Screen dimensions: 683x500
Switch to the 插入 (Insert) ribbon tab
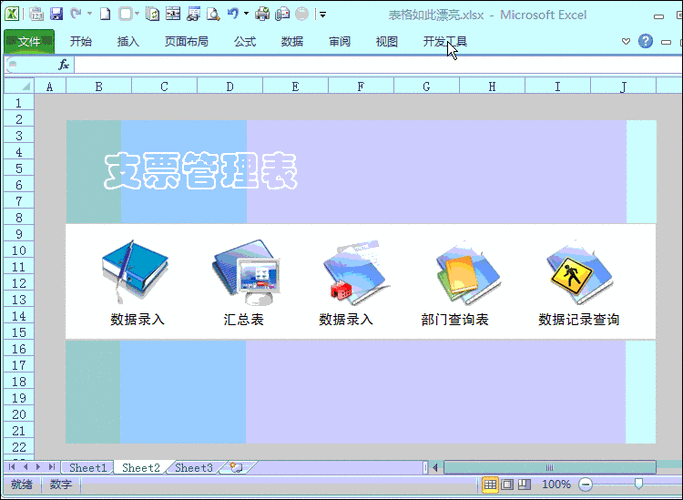tap(128, 41)
